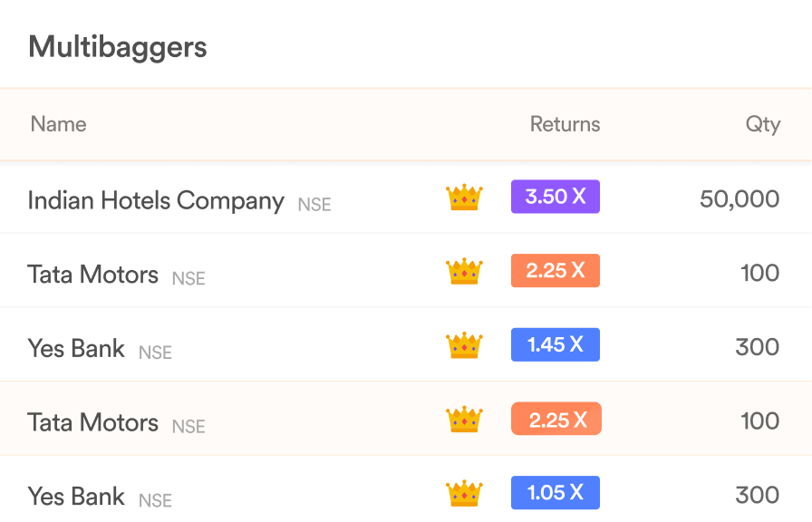The image size is (812, 522).
Task: Click the NSE label beside Indian Hotels Company
Action: click(x=314, y=205)
